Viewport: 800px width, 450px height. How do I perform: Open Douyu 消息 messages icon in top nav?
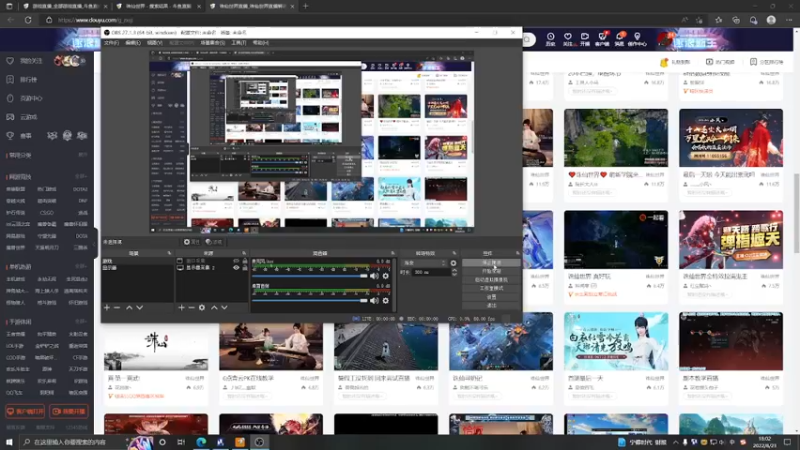tap(619, 39)
